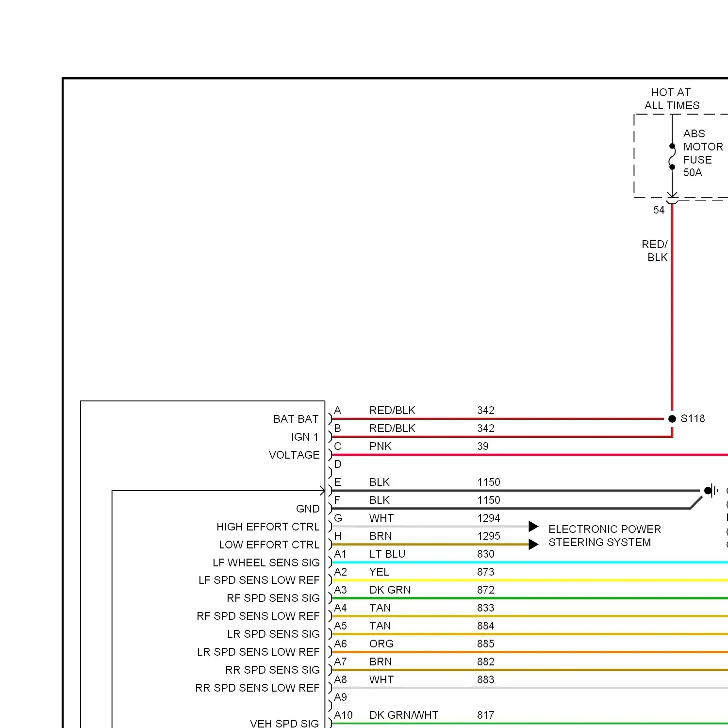Select the "ELECTRONIC POWER STEERING SYSTEM" text
Image resolution: width=728 pixels, height=728 pixels.
(605, 536)
